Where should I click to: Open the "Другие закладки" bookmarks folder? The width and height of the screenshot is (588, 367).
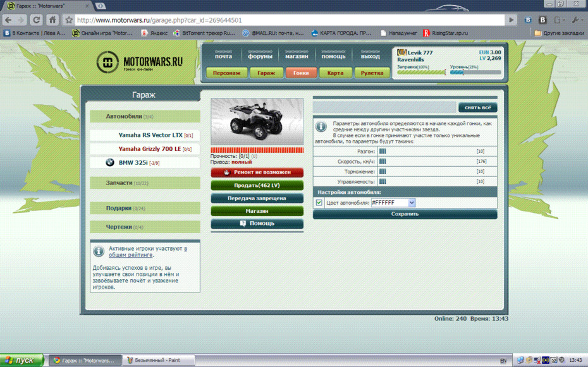coord(560,33)
